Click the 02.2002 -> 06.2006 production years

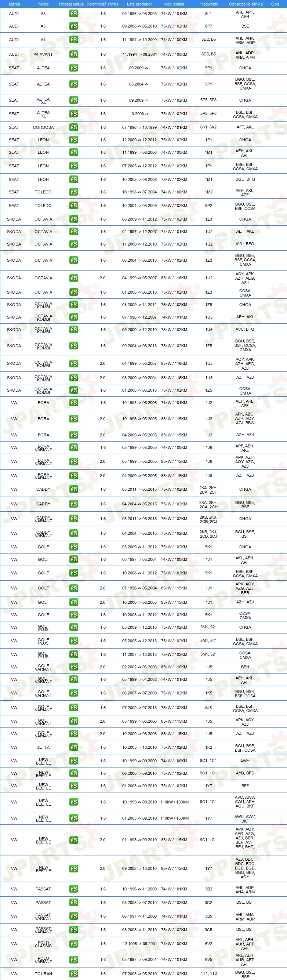coord(139,667)
